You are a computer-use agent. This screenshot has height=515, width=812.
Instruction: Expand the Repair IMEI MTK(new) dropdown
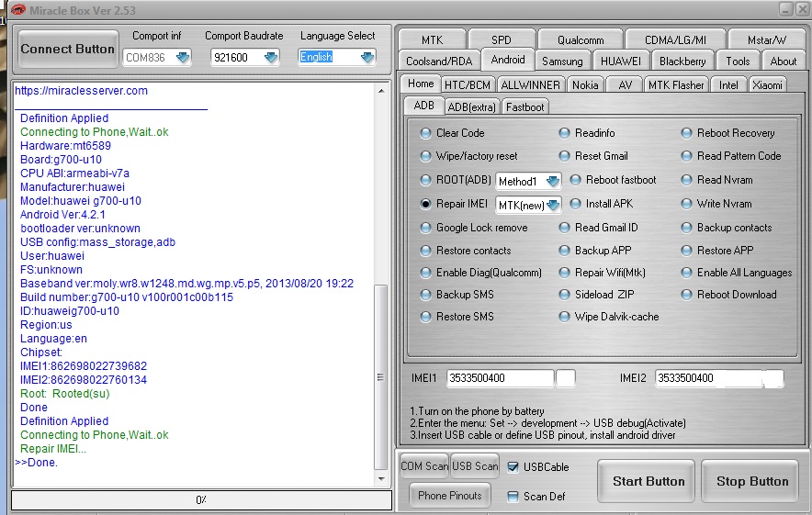coord(553,205)
